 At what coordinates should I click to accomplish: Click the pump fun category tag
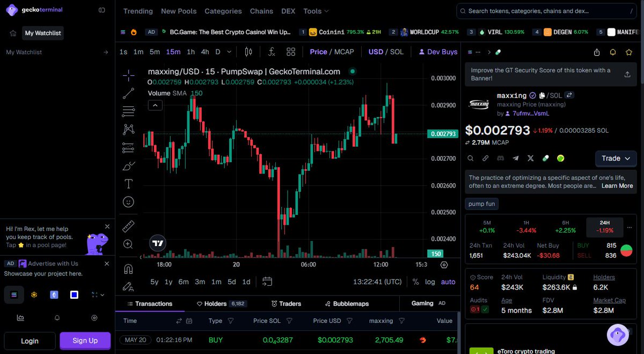[x=482, y=204]
